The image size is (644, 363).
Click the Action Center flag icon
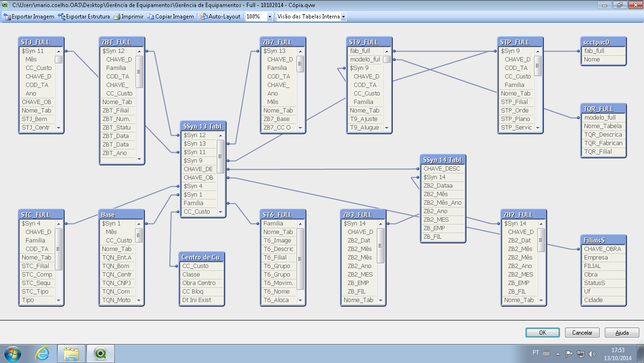point(569,353)
